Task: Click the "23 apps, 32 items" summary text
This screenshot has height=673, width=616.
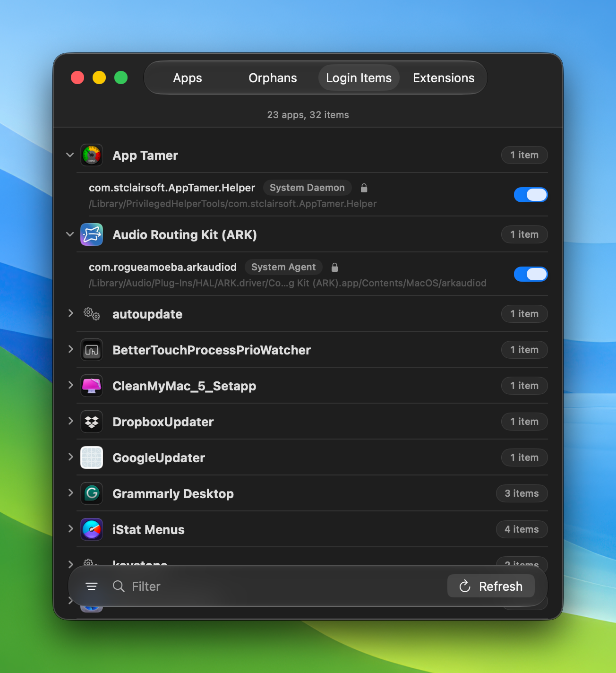Action: (308, 115)
